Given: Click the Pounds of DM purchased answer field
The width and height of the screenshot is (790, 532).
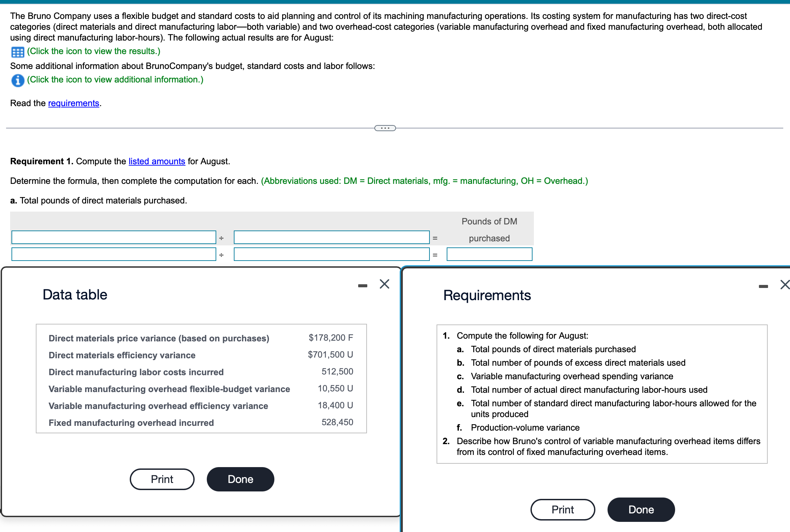Looking at the screenshot, I should 489,255.
